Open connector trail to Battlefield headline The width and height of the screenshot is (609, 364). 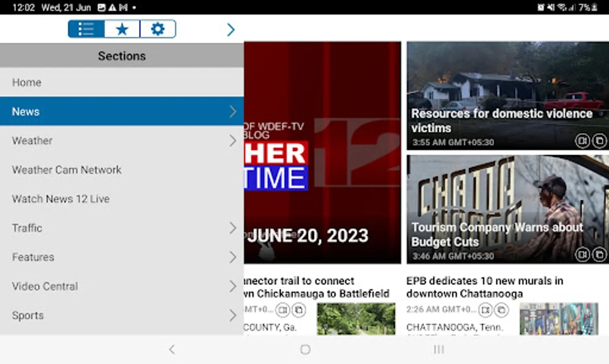[317, 287]
